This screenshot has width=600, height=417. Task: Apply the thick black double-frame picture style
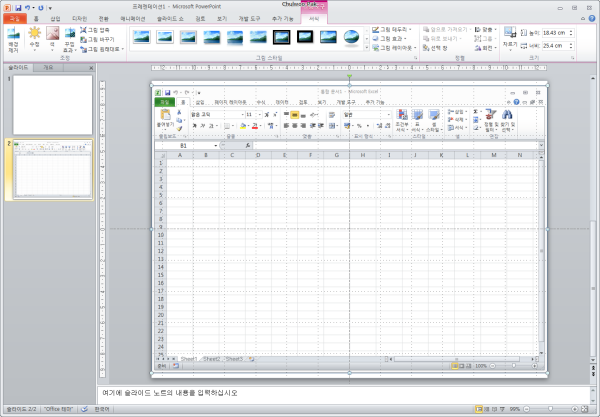click(282, 37)
